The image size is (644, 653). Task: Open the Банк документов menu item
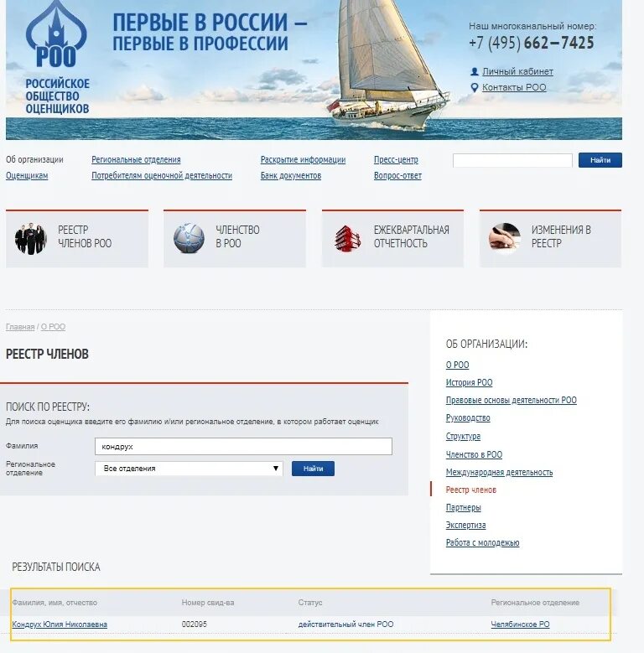pos(291,176)
